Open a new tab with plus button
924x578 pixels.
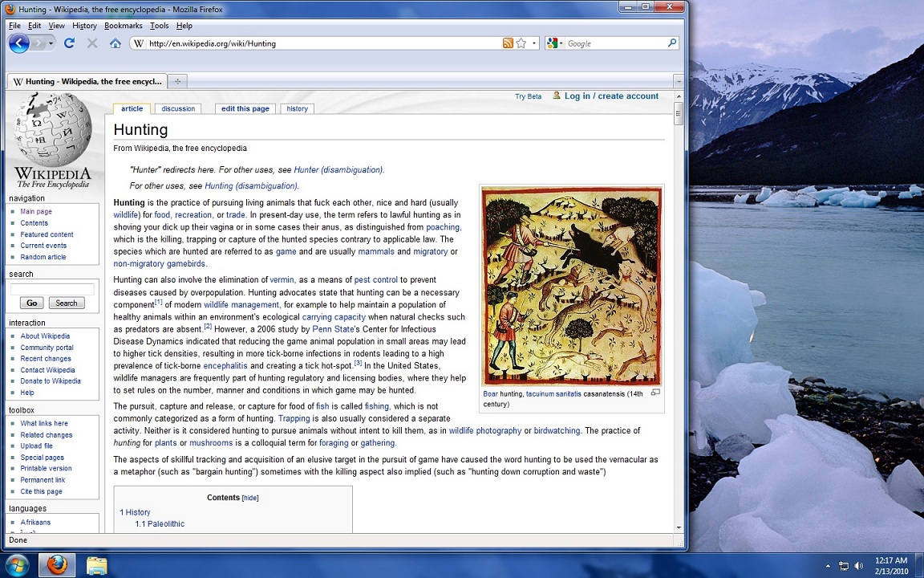tap(177, 81)
